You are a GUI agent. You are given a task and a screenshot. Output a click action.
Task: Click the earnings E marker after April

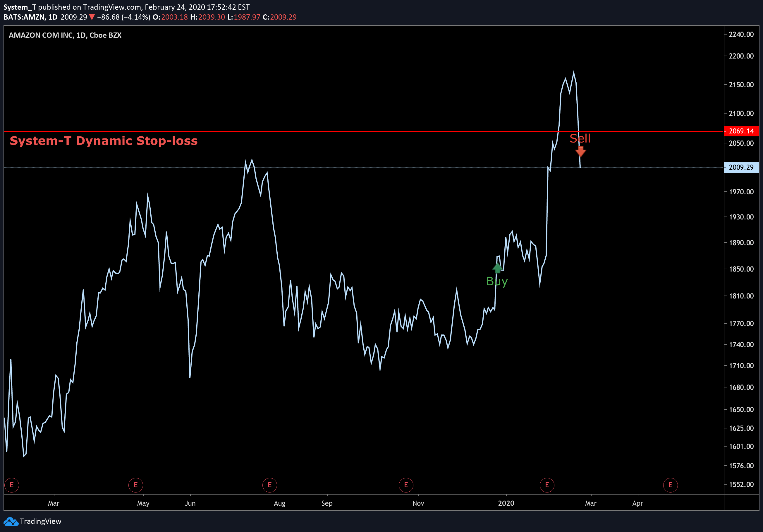[x=670, y=485]
